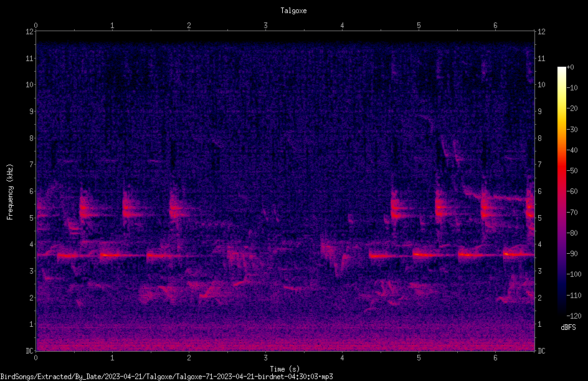Select the 5 kHz label on left axis
The image size is (588, 381).
(x=30, y=218)
